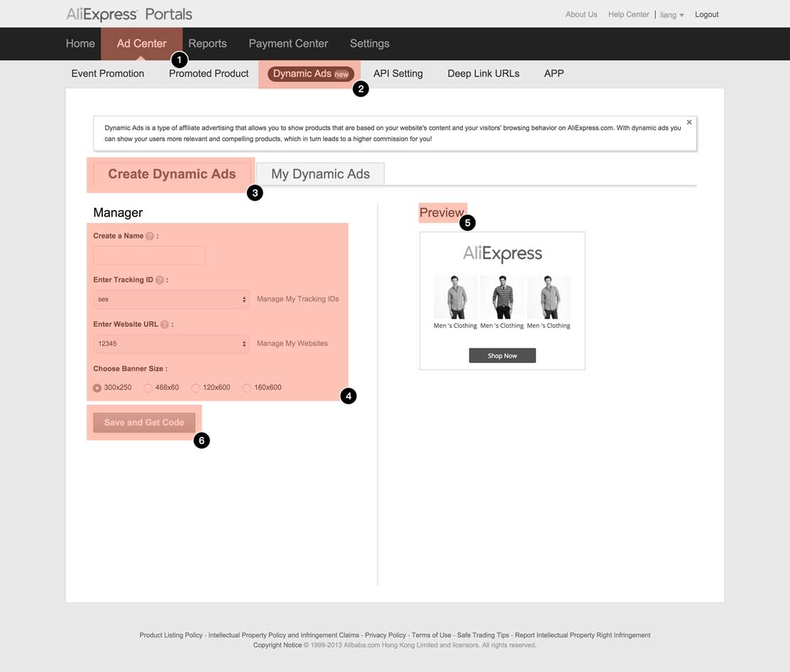Open the Help Center link

tap(629, 15)
